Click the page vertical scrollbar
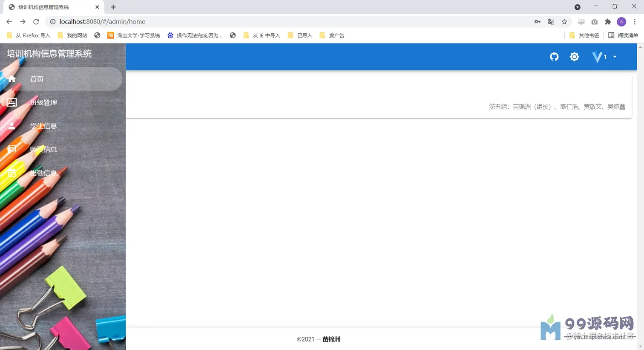 640,197
